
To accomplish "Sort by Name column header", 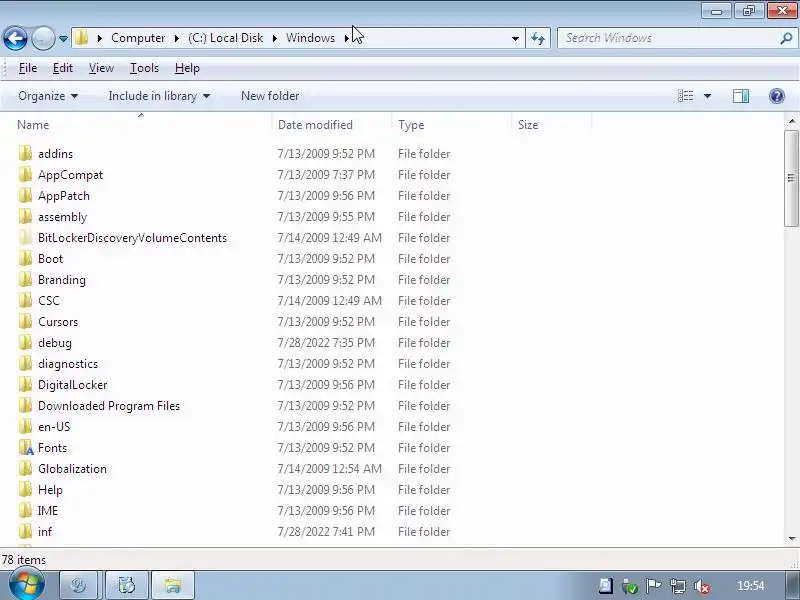I will click(x=33, y=125).
